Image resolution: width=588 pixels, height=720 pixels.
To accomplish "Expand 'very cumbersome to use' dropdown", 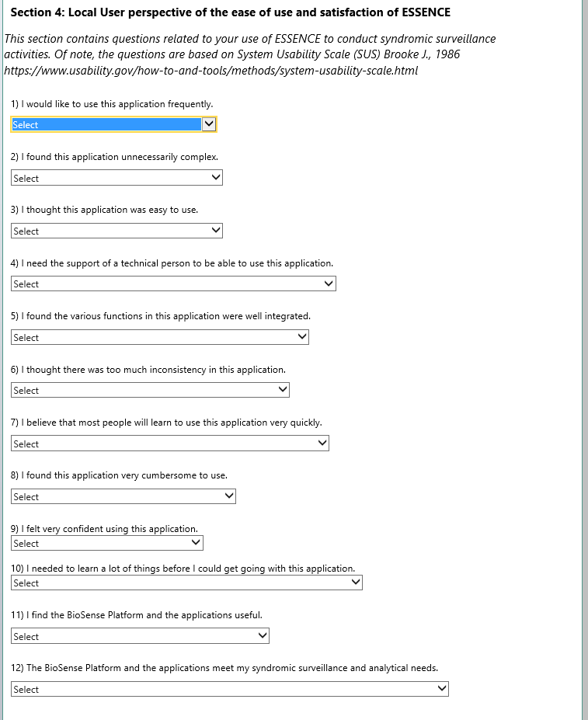I will pos(124,496).
